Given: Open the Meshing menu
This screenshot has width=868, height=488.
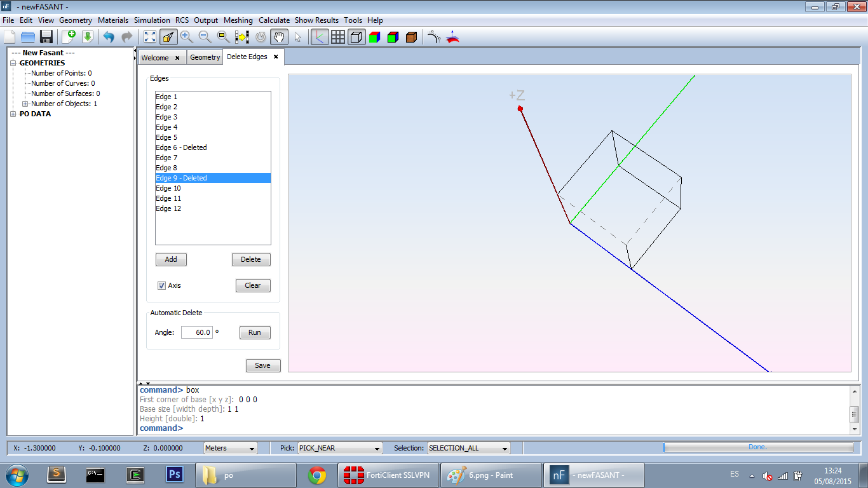Looking at the screenshot, I should 238,20.
